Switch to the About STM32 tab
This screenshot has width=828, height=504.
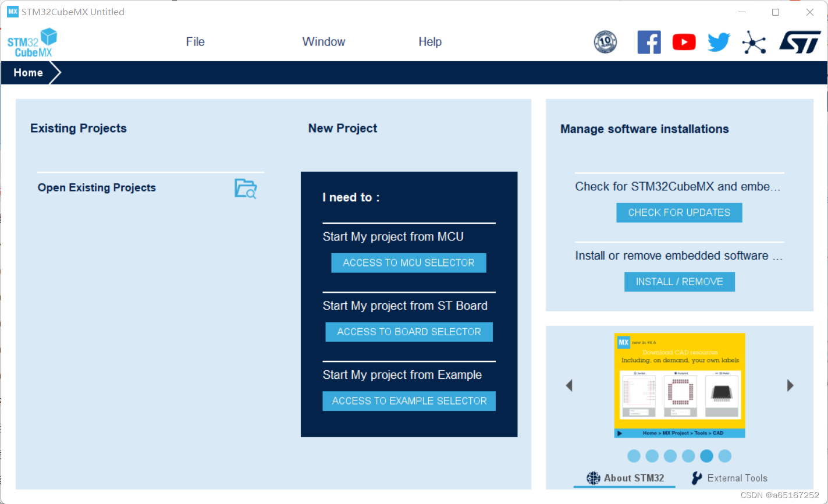[x=625, y=478]
